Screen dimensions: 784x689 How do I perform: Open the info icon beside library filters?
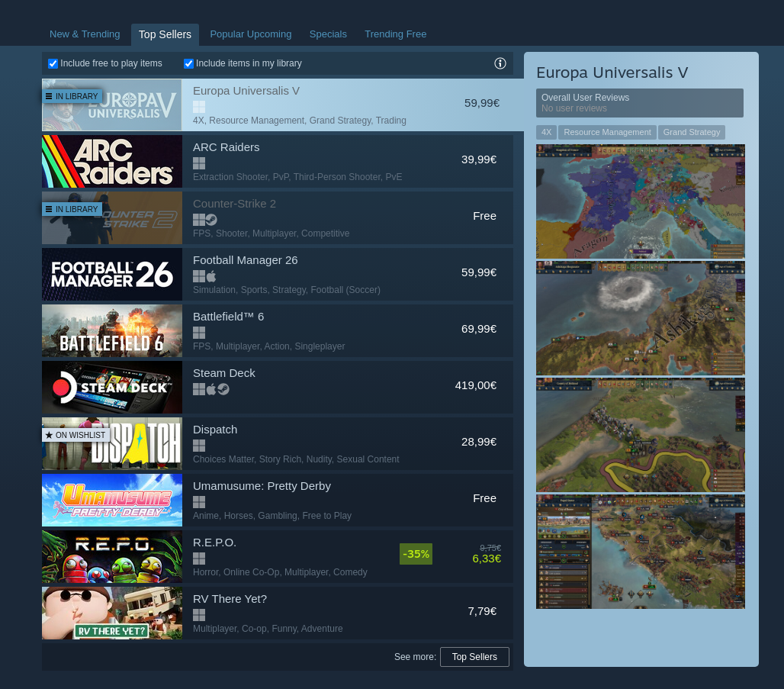pyautogui.click(x=500, y=63)
